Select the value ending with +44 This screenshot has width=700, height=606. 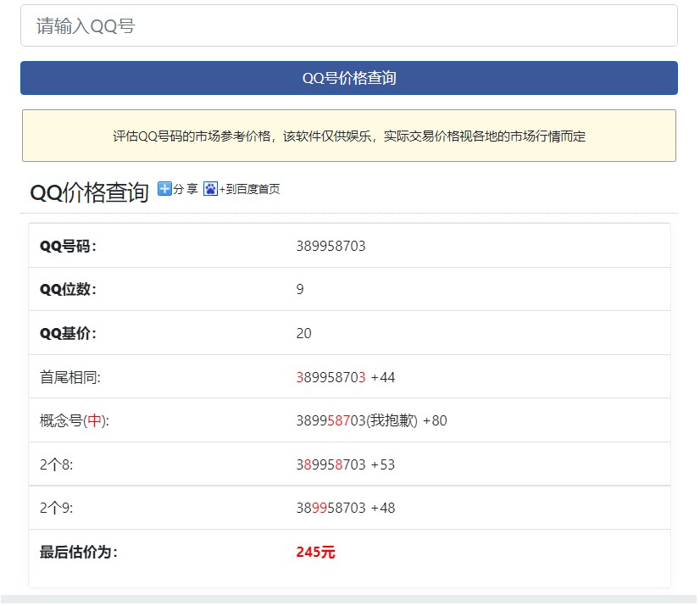coord(346,377)
